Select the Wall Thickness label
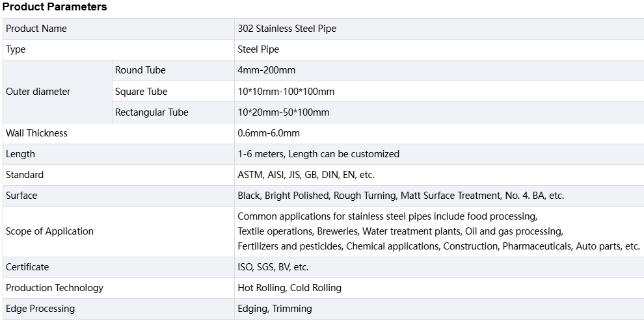Viewport: 644px width, 321px height. (x=36, y=133)
